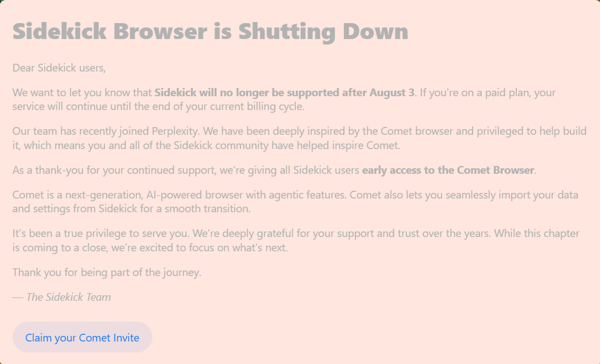600x364 pixels.
Task: Click the word Perplexity in the text
Action: pos(175,131)
